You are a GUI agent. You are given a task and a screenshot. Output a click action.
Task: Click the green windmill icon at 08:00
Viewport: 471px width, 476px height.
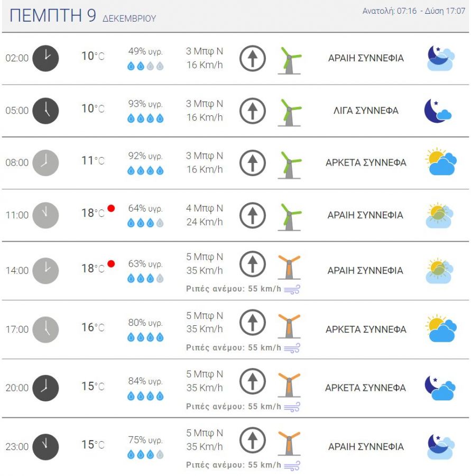pyautogui.click(x=289, y=164)
